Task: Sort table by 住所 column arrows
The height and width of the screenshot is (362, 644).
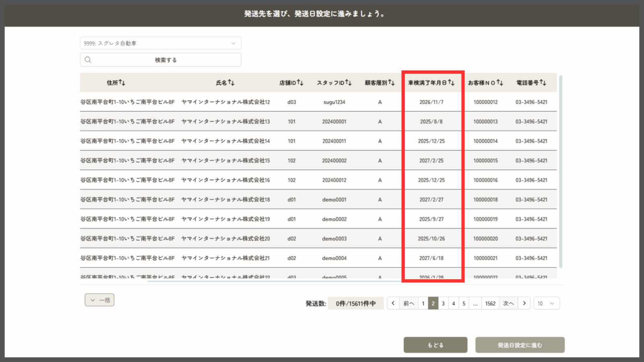Action: click(122, 82)
